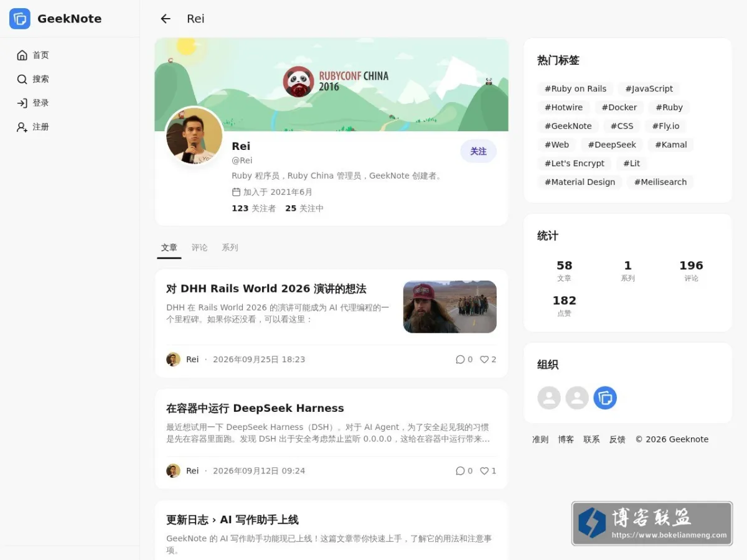Image resolution: width=747 pixels, height=560 pixels.
Task: Switch to the 评论 tab
Action: pyautogui.click(x=200, y=248)
